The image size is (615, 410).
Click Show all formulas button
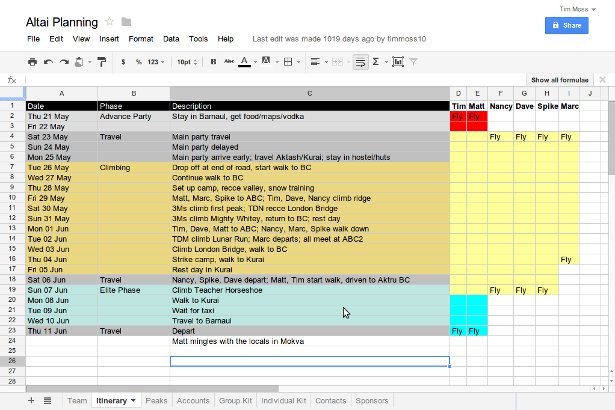coord(560,80)
